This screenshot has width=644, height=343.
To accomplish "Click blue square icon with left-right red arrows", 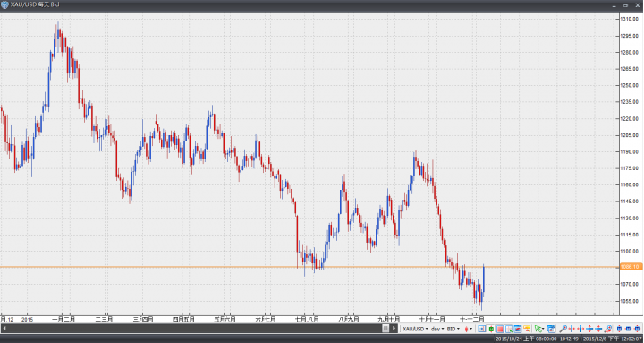I will click(628, 329).
